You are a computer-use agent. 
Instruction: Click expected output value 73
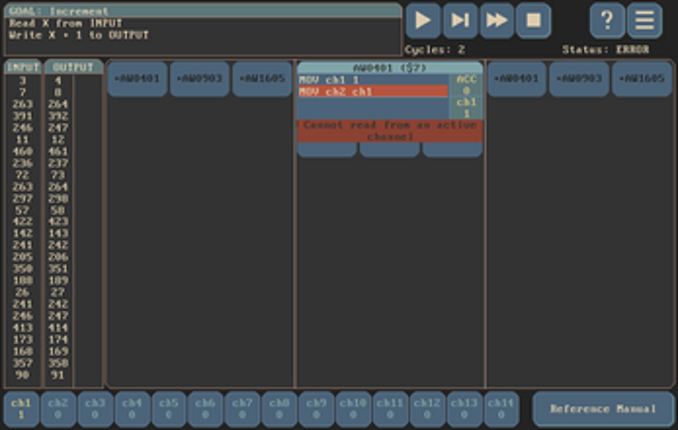[x=58, y=175]
